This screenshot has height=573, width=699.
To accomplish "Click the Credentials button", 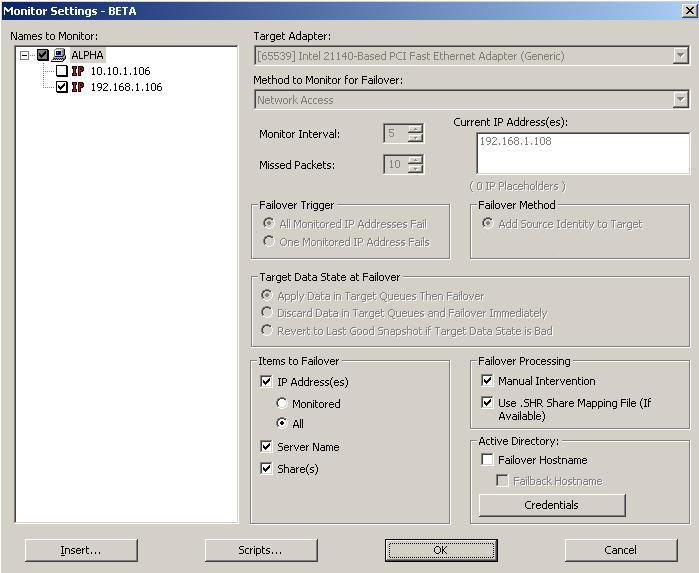I will click(552, 505).
